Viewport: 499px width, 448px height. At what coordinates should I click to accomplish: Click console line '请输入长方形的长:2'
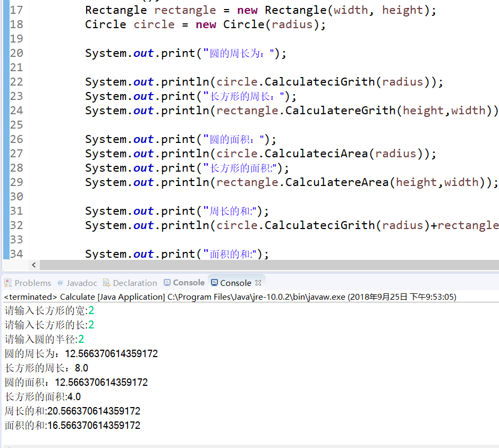(49, 325)
